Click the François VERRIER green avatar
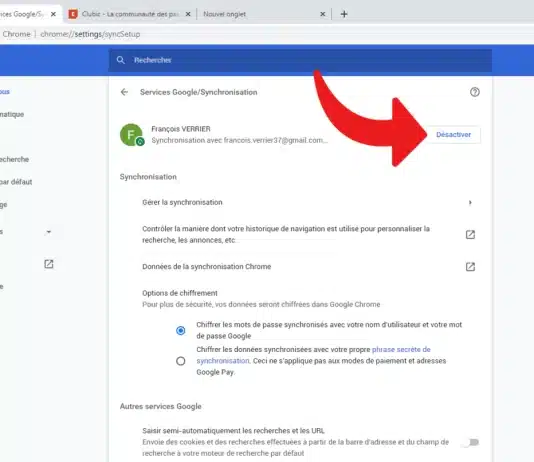Image resolution: width=534 pixels, height=462 pixels. [131, 134]
